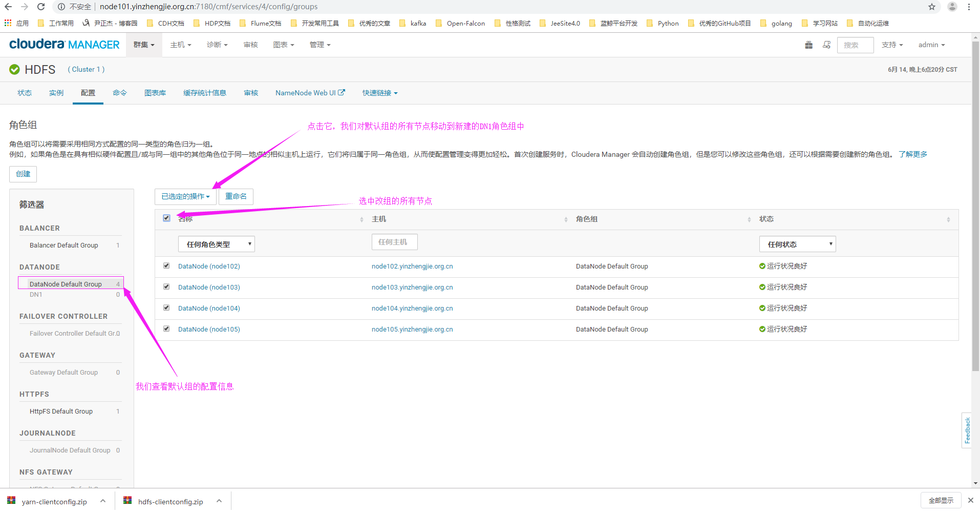Image resolution: width=980 pixels, height=513 pixels.
Task: Reload the page with refresh icon
Action: click(41, 7)
